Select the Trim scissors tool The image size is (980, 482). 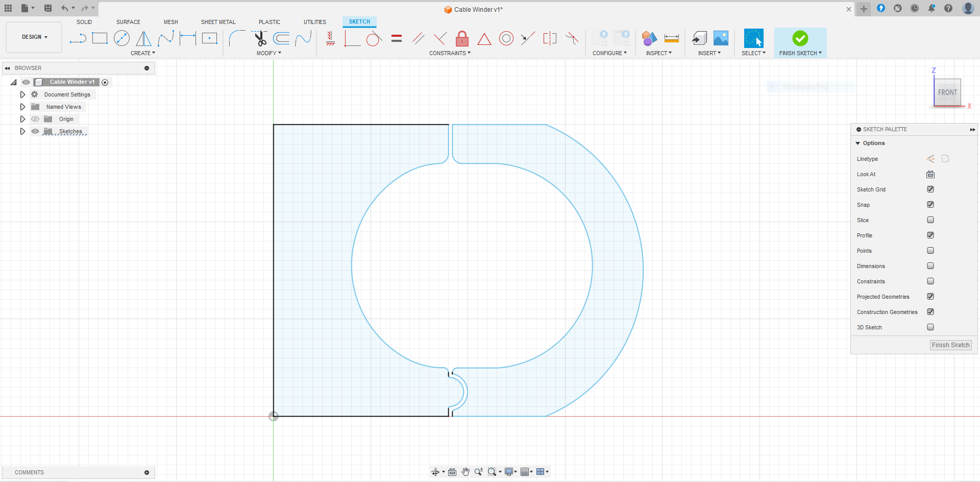[x=260, y=38]
